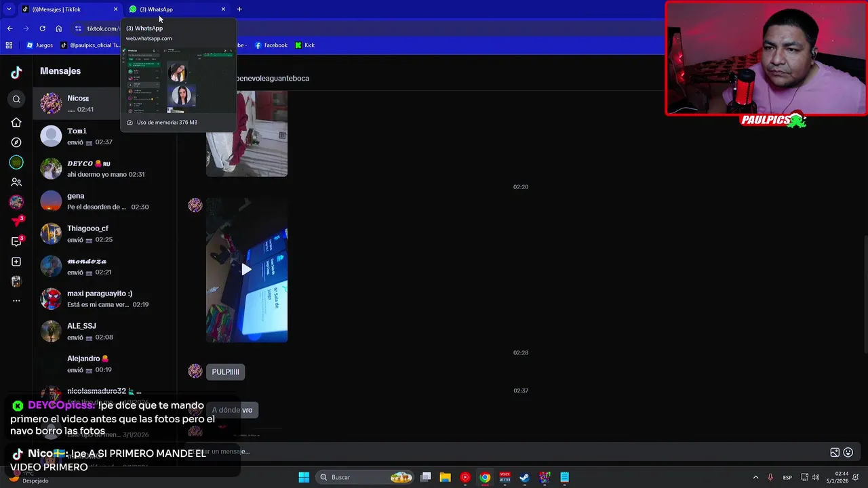Click the PULPIIIII message bubble

point(225,372)
